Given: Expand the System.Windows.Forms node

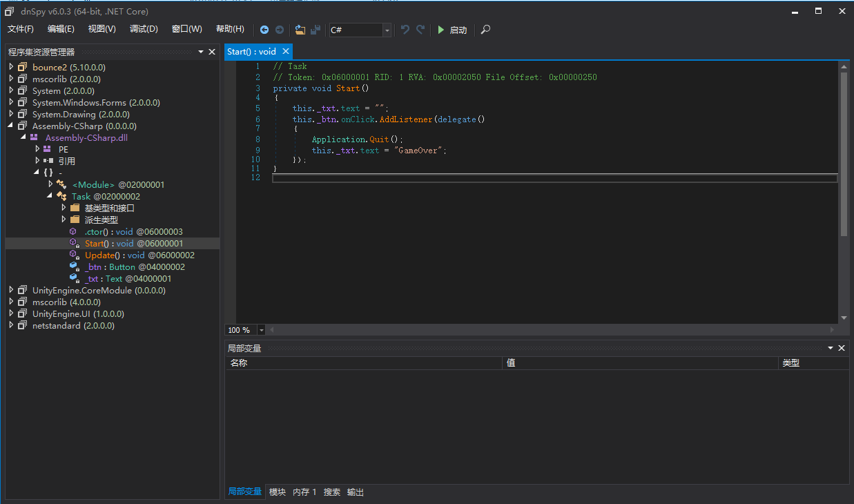Looking at the screenshot, I should pos(11,102).
